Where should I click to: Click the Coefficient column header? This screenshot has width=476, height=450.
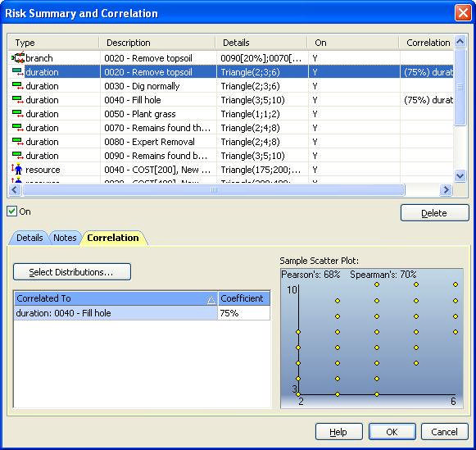pos(244,298)
